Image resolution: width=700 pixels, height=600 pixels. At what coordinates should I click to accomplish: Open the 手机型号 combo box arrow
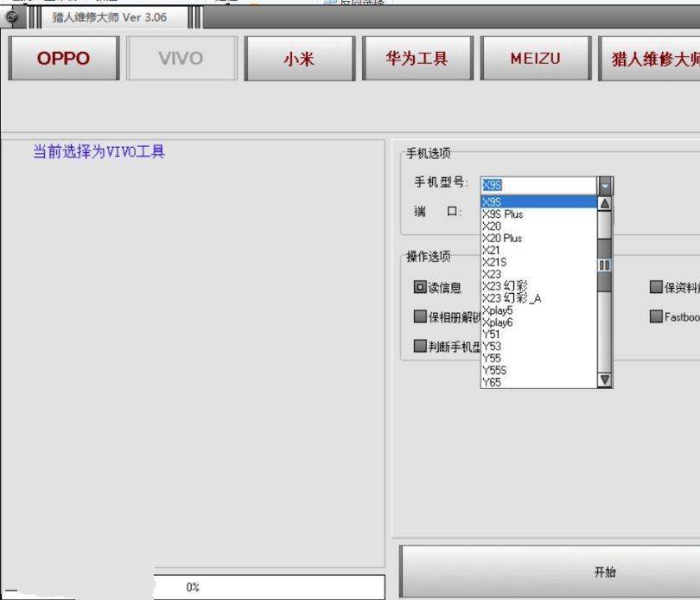tap(605, 185)
